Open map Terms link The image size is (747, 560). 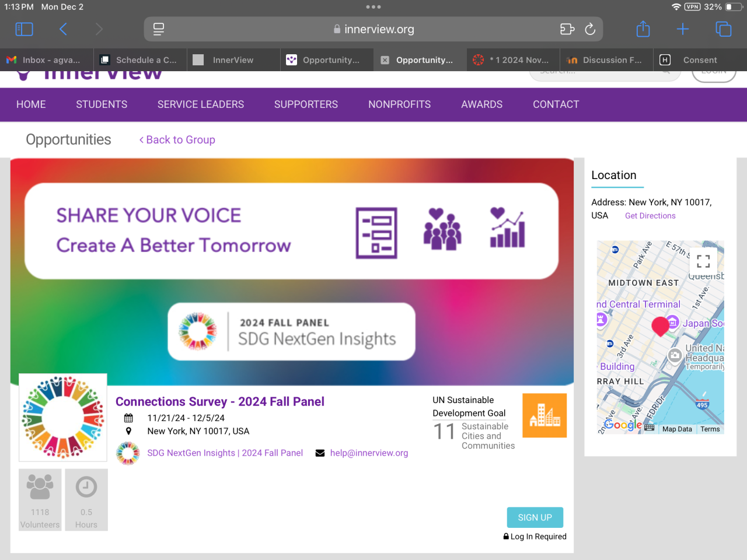pos(710,429)
